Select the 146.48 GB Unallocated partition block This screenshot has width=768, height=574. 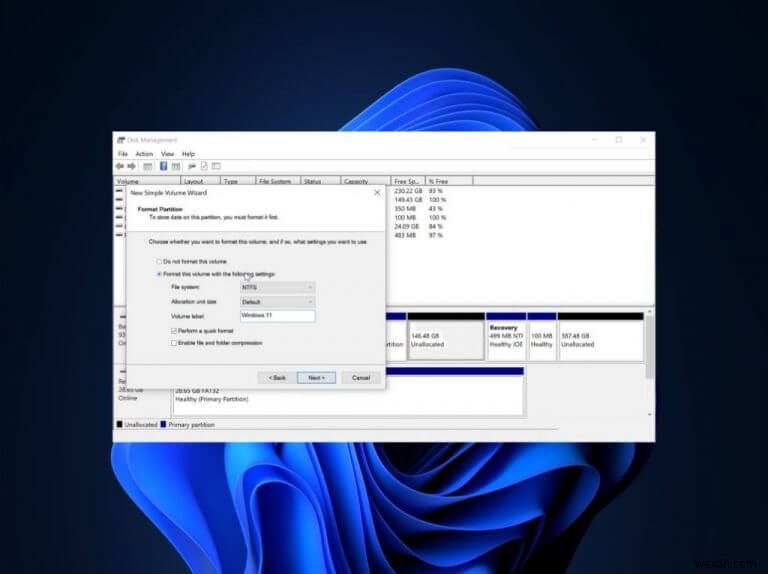click(x=446, y=336)
